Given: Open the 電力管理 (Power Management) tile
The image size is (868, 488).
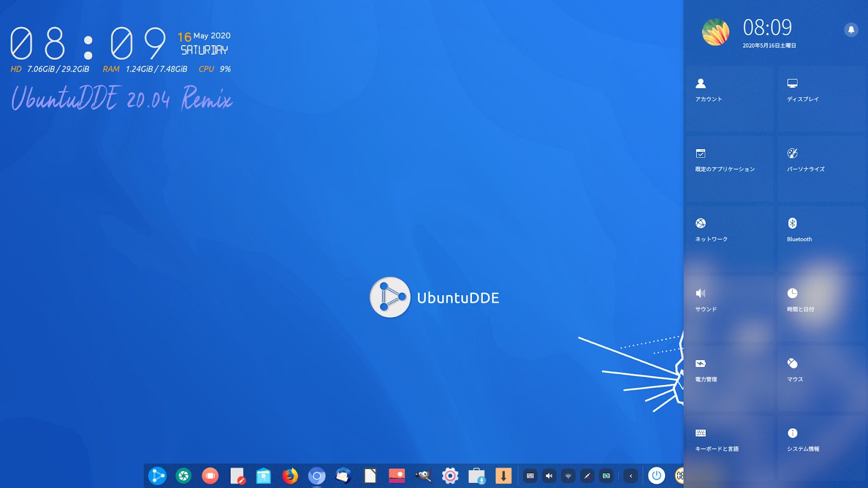Looking at the screenshot, I should [x=730, y=378].
